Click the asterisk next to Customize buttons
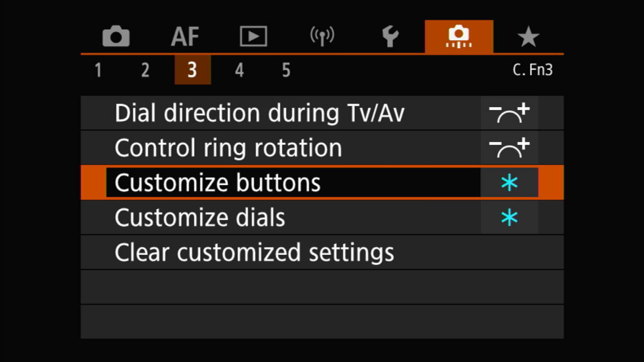Viewport: 644px width, 362px height. (509, 182)
